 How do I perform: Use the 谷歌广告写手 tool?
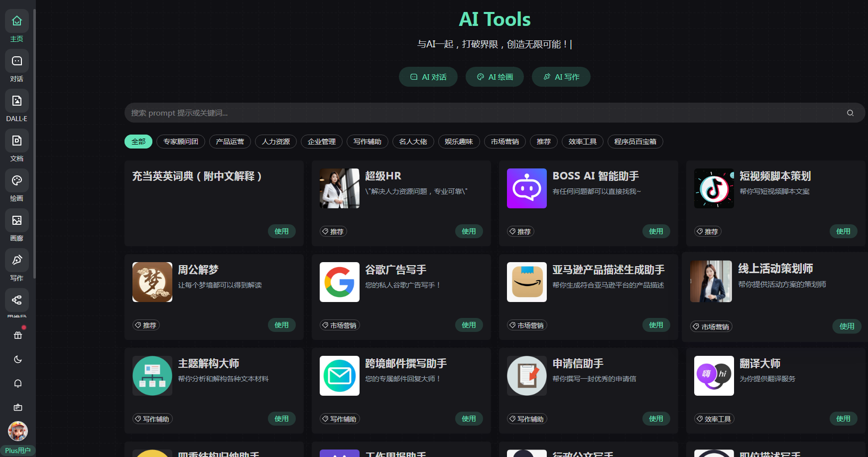point(469,325)
